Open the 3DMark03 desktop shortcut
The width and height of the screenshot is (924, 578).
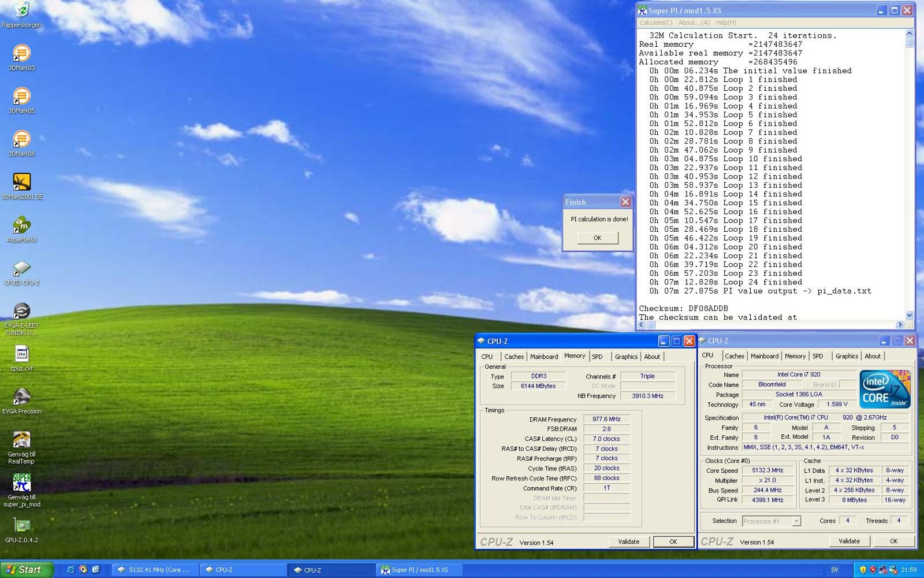(21, 58)
